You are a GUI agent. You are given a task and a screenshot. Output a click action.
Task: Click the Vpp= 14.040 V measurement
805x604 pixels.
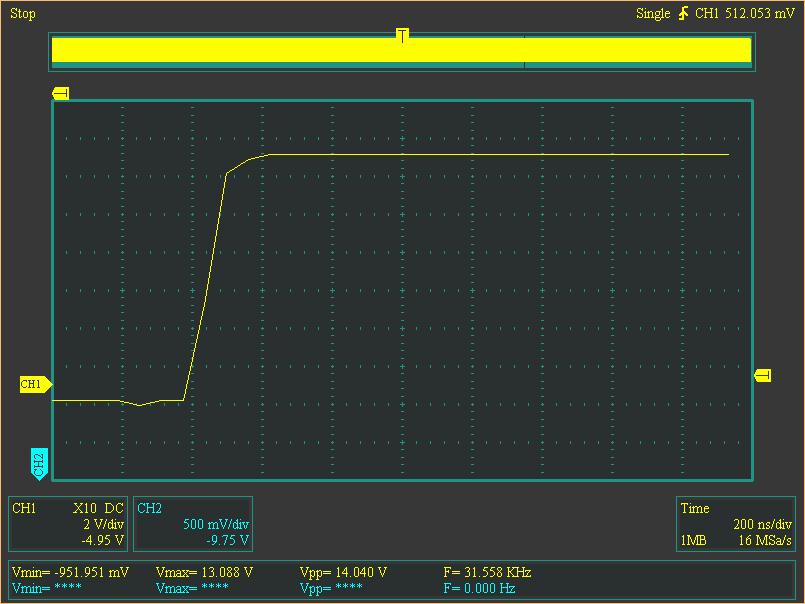coord(343,572)
